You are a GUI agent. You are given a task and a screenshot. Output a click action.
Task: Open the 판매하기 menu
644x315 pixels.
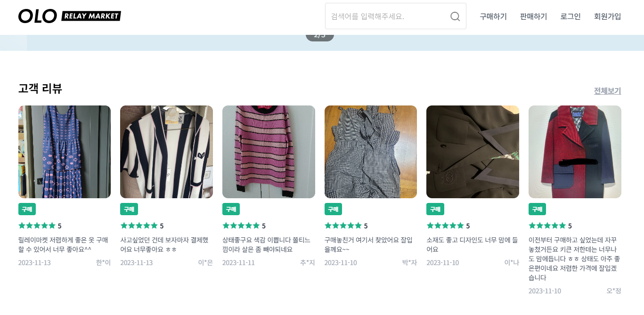534,16
